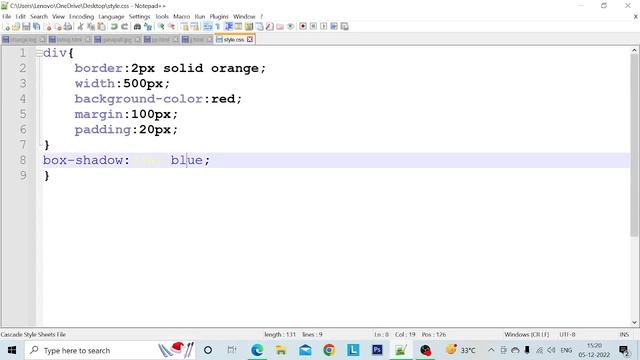The width and height of the screenshot is (640, 360).
Task: Collapse the div block fold marker
Action: pos(39,53)
